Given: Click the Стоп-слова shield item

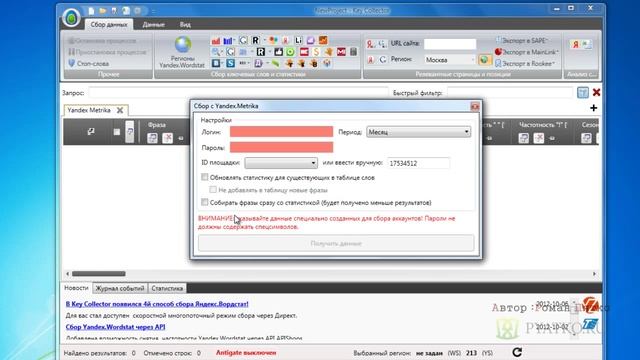Looking at the screenshot, I should (x=89, y=63).
